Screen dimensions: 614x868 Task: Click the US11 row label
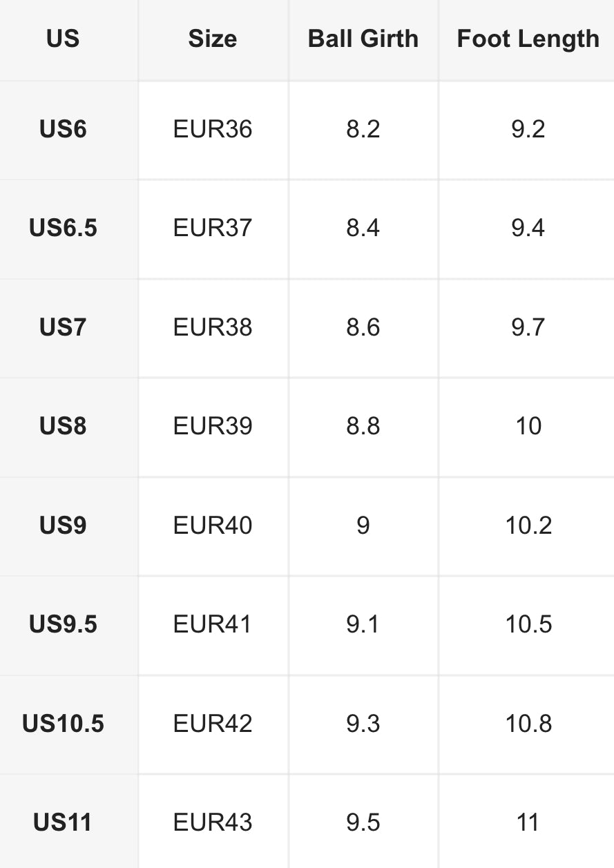pyautogui.click(x=63, y=822)
